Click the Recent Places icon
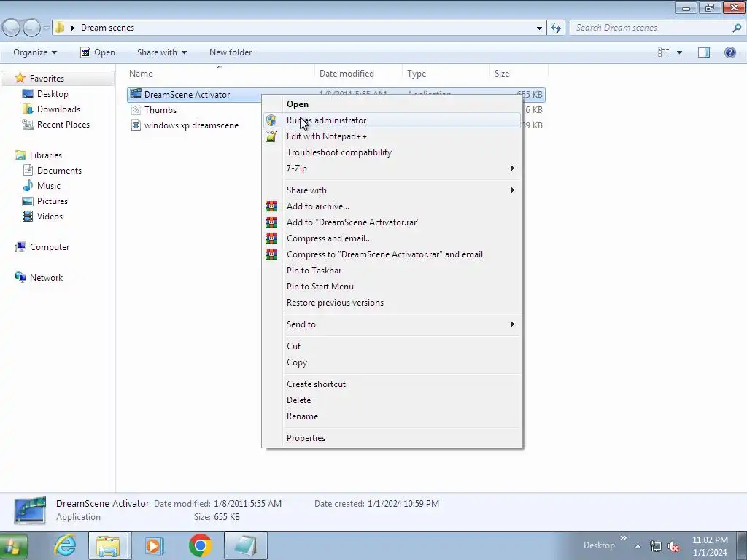This screenshot has height=560, width=747. coord(28,124)
